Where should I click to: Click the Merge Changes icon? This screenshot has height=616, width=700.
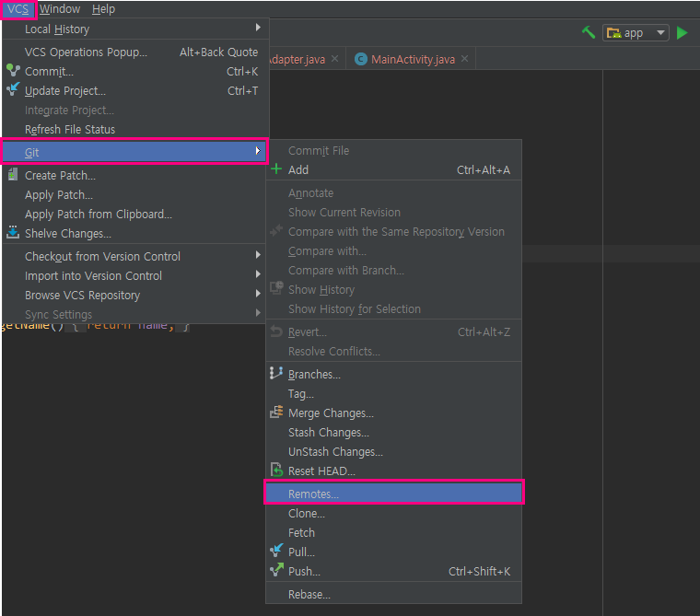click(276, 412)
